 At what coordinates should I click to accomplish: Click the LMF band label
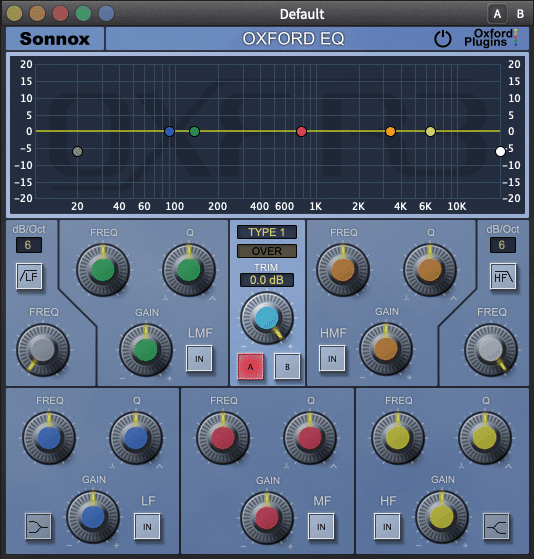tap(200, 333)
